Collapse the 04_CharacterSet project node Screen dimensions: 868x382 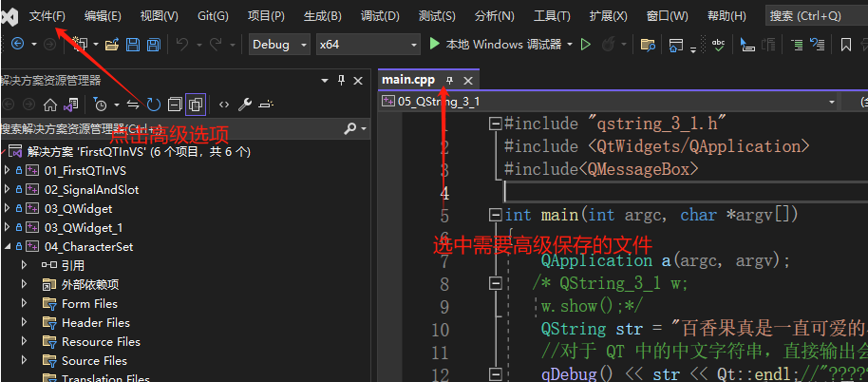click(8, 246)
